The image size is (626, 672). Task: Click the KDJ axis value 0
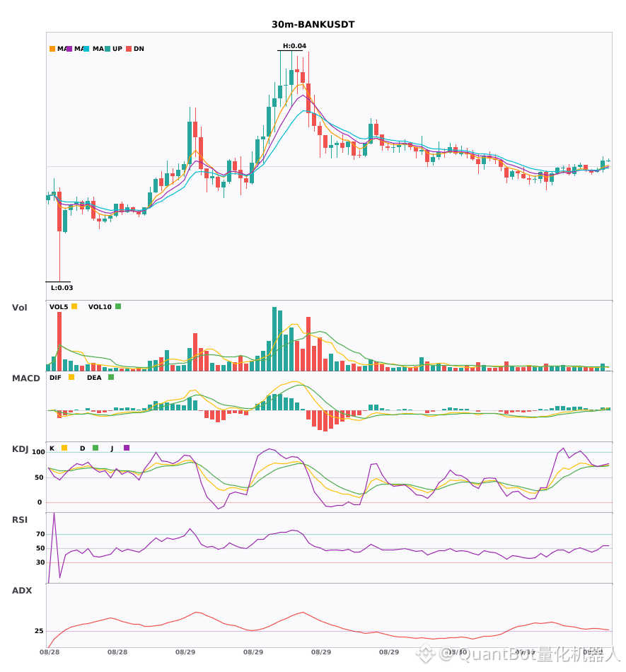(40, 502)
